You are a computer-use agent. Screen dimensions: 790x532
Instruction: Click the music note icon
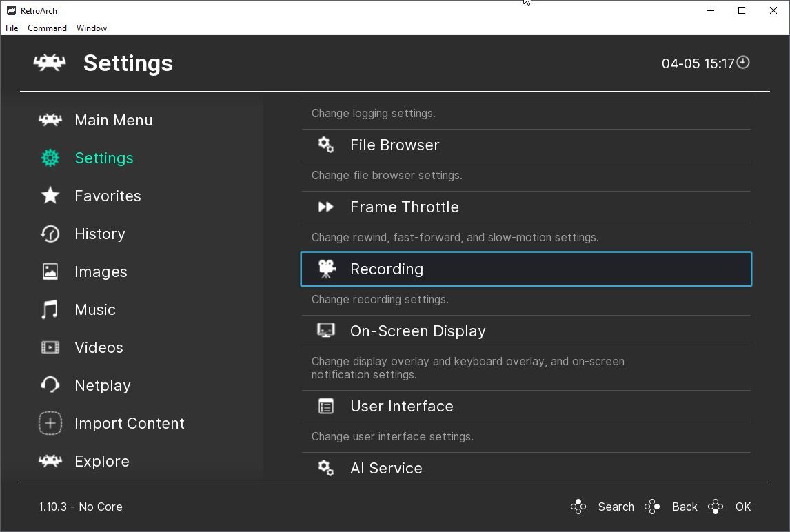(x=50, y=309)
